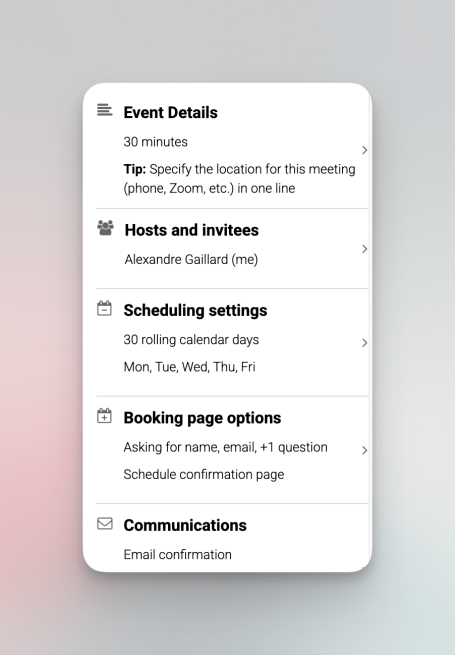Screen dimensions: 455x655
Task: Click the Booking page options calendar-plus icon
Action: click(x=104, y=416)
